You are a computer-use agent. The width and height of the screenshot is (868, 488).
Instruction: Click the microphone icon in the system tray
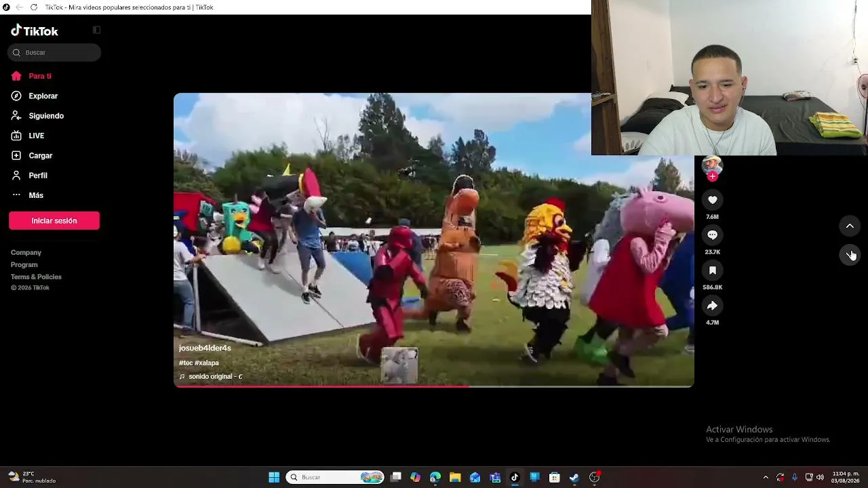point(795,477)
